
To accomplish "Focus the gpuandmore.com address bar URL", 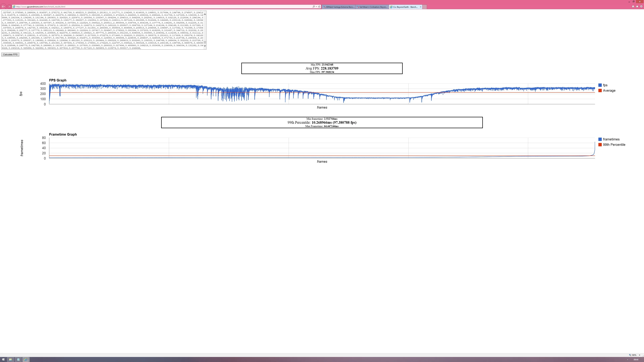I will point(163,7).
